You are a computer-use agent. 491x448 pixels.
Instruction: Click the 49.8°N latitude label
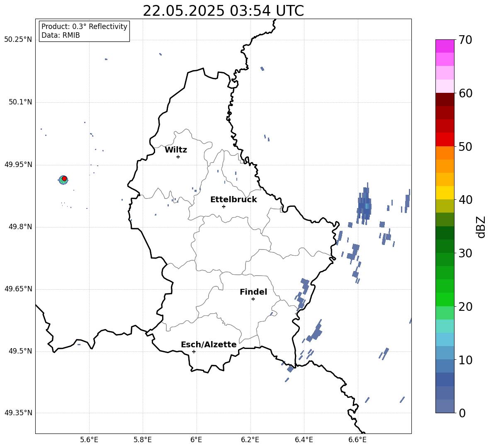pos(20,227)
